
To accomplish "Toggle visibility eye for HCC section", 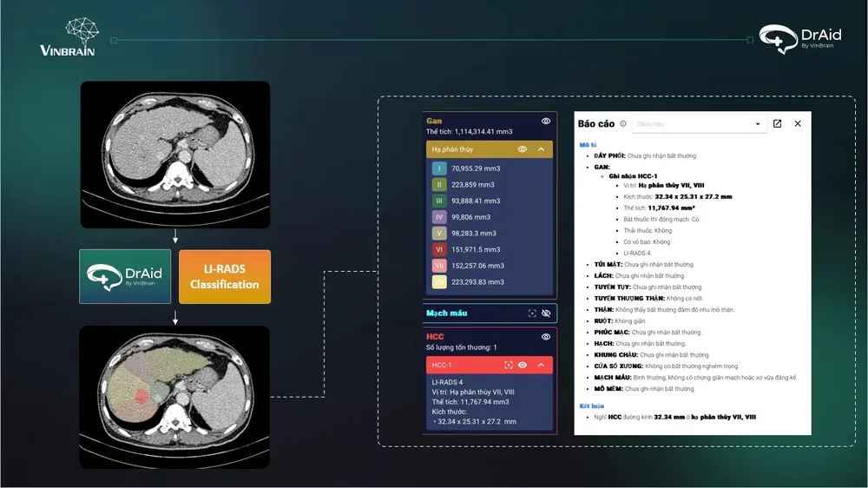I will (546, 337).
